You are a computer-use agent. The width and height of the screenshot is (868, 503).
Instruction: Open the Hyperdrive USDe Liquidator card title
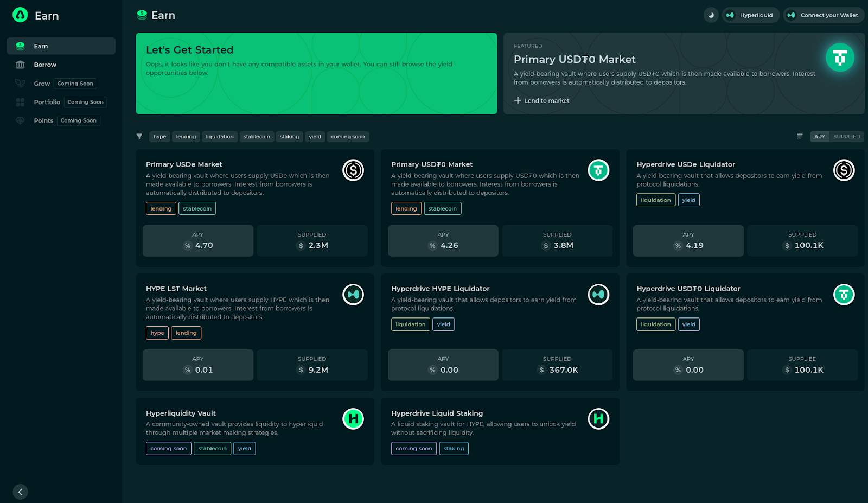coord(686,164)
